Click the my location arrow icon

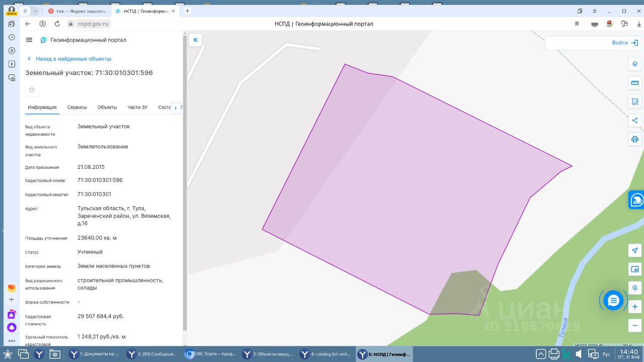(x=635, y=250)
